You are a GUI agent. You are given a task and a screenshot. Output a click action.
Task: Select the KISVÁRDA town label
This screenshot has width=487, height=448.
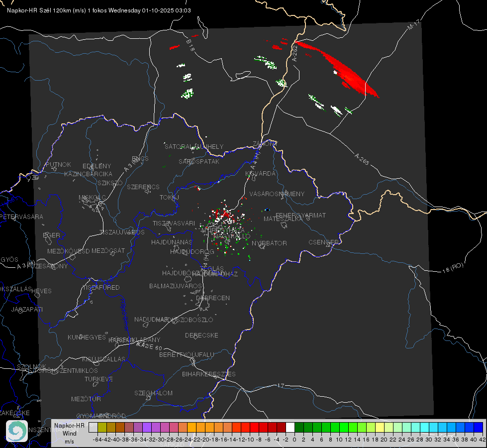(x=260, y=174)
